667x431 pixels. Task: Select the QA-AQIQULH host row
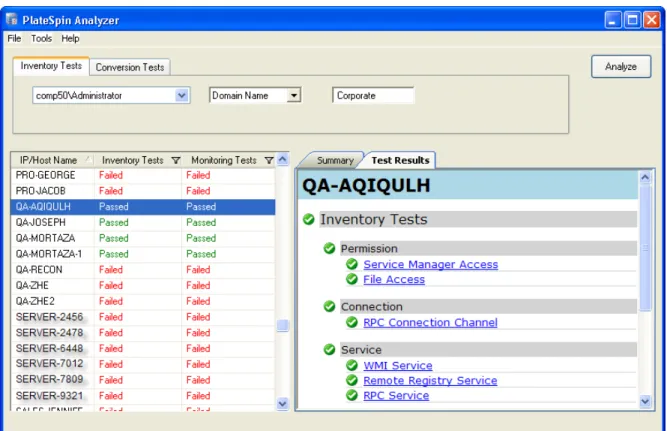143,207
